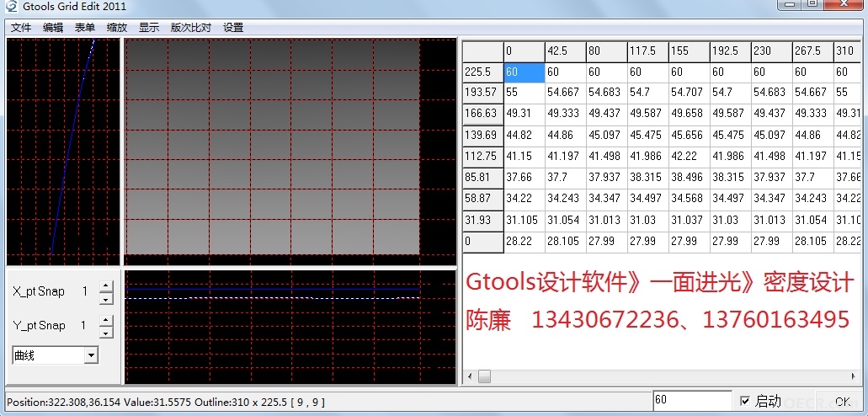Click the Gtools app icon in title bar

point(11,7)
